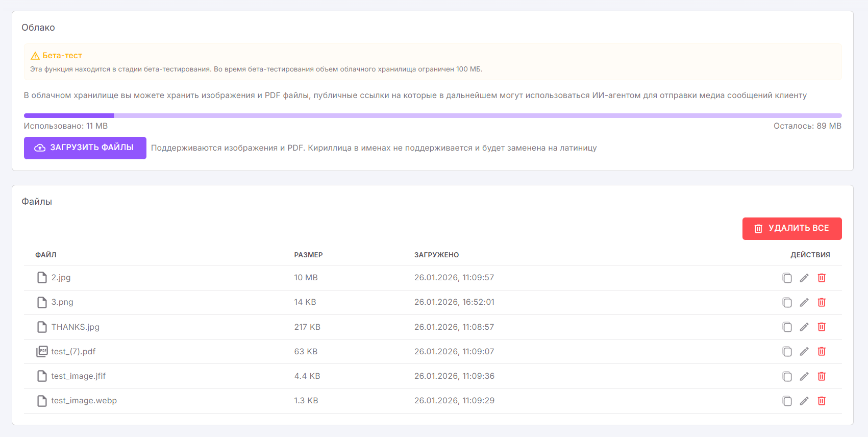Screen dimensions: 868x437
Task: Copy link icon for test_(7).pdf
Action: (787, 351)
